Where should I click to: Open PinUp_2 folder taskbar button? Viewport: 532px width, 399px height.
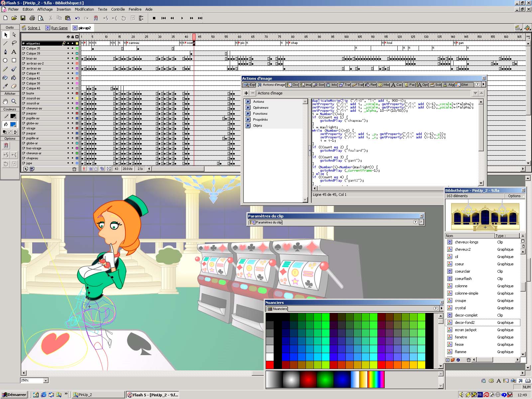[x=98, y=395]
